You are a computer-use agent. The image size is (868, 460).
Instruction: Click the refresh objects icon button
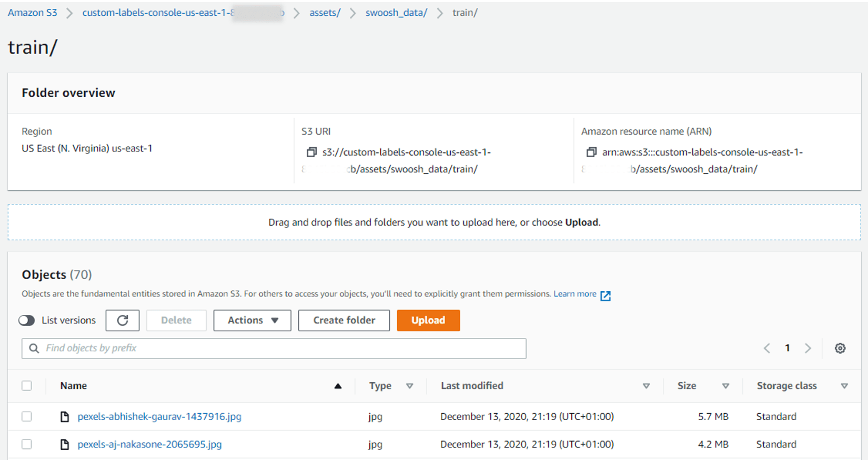pyautogui.click(x=123, y=320)
